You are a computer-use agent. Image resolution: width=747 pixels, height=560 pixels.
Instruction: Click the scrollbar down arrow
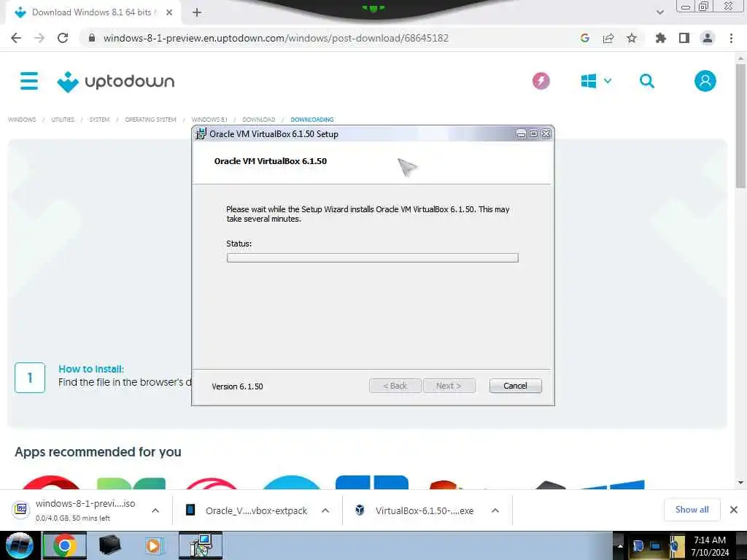coord(740,483)
